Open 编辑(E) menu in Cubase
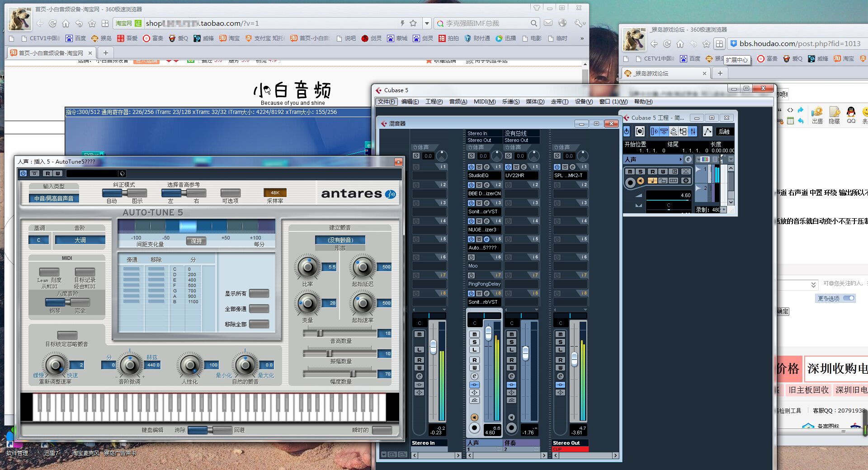 tap(410, 102)
